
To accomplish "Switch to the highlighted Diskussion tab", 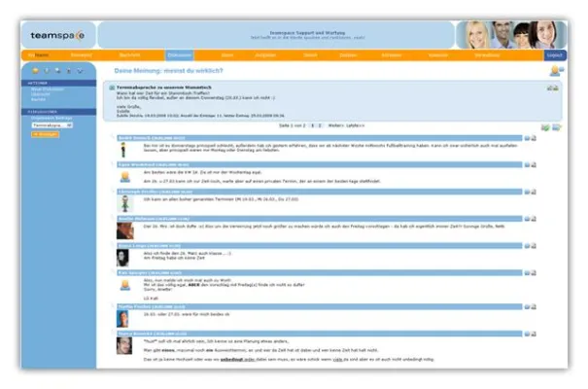I will (x=180, y=55).
